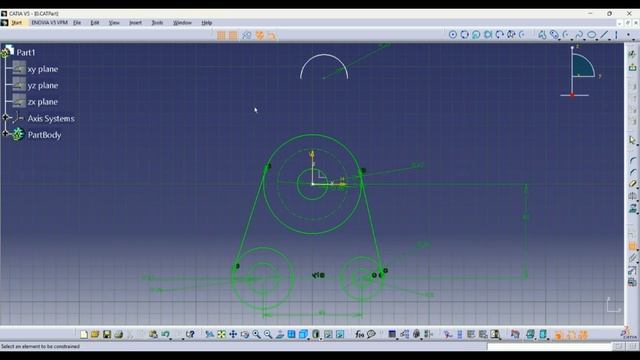Click the Normal View icon
Screen dimensions: 640x360
click(280, 335)
